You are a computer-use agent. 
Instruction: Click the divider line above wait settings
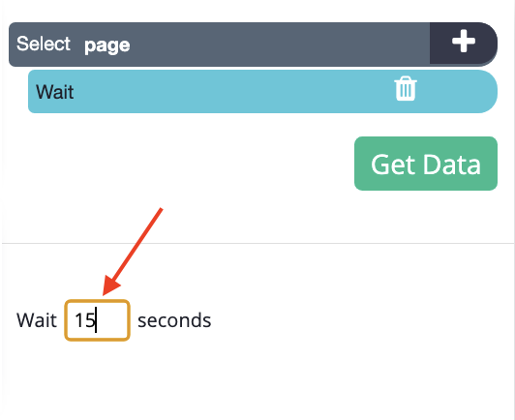pos(257,243)
